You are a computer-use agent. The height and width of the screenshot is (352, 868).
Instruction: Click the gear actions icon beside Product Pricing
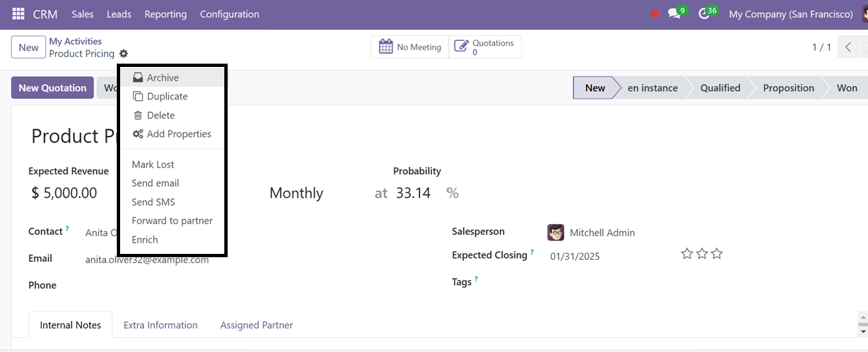pos(123,54)
